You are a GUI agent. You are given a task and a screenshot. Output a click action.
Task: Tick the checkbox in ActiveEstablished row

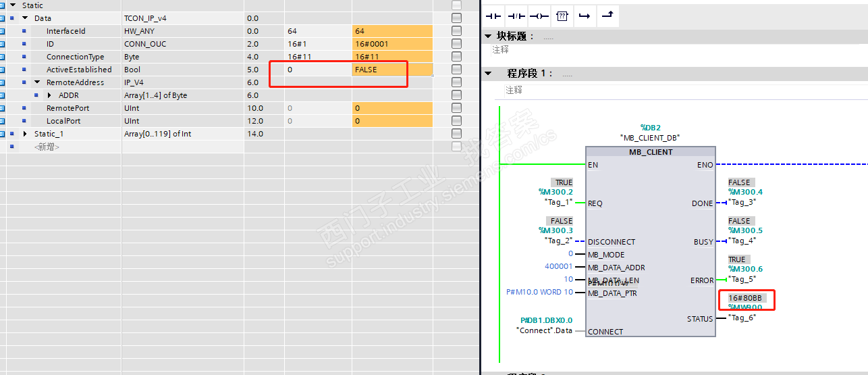456,70
